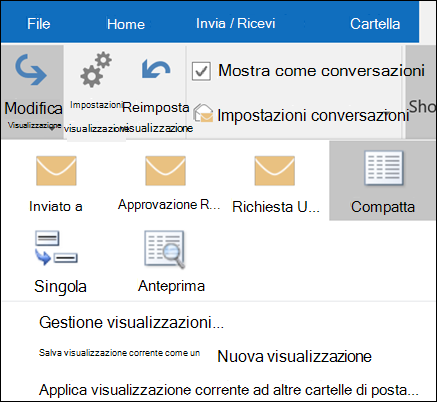Switch to the Cartella tab
This screenshot has width=437, height=402.
tap(375, 24)
